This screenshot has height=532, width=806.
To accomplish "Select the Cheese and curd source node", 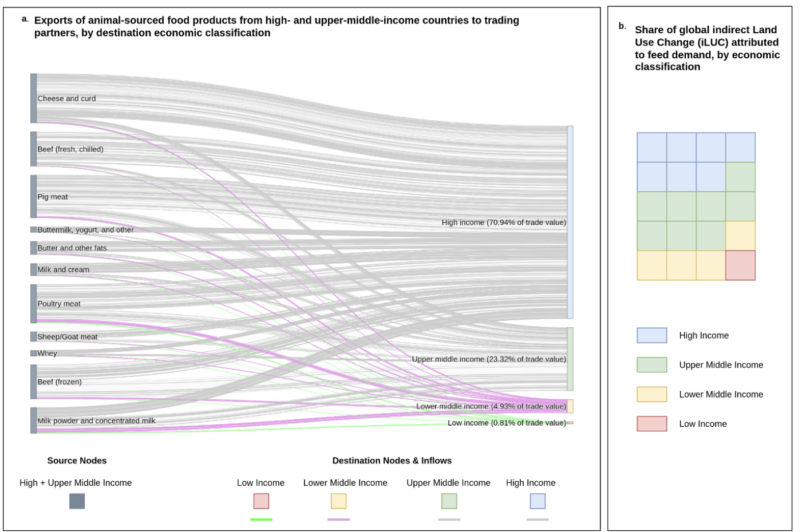I will (x=34, y=98).
